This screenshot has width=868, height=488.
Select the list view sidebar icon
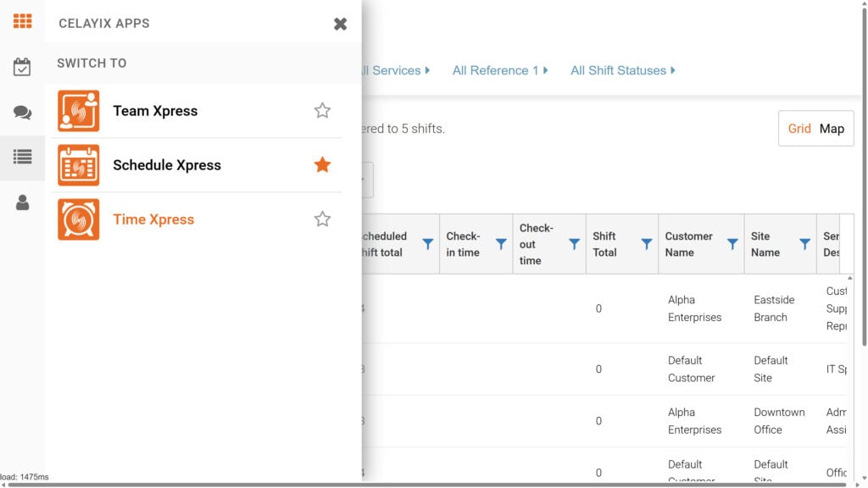(x=22, y=157)
